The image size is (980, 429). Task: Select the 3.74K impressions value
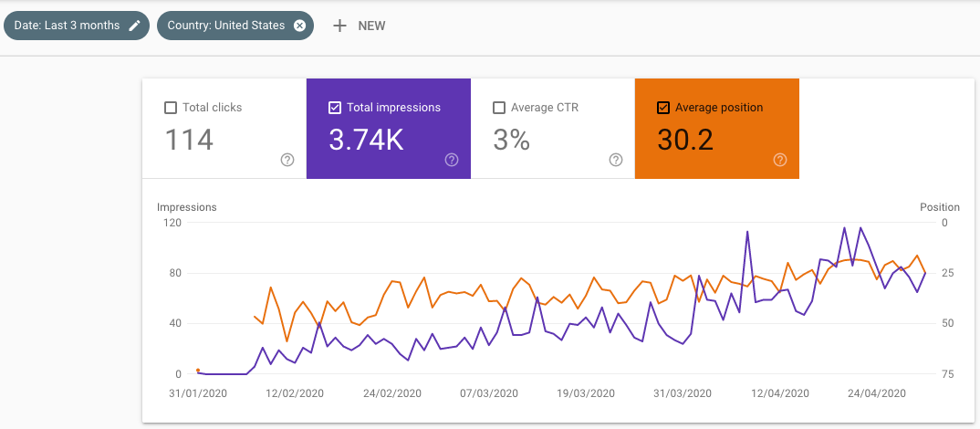[366, 140]
